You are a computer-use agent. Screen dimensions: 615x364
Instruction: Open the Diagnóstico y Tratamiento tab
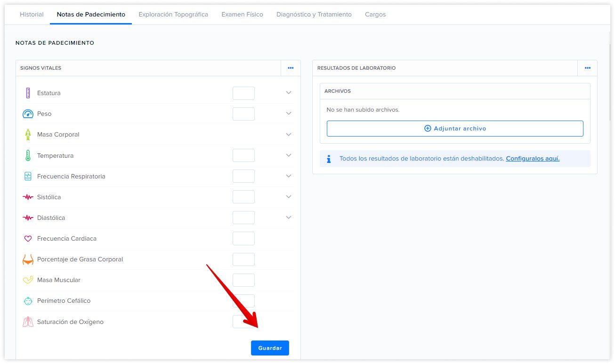coord(314,15)
